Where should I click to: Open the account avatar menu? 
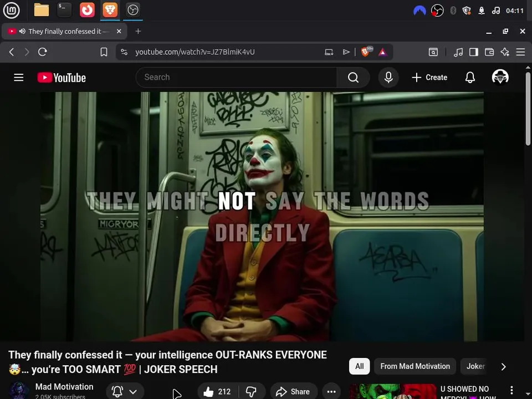[500, 77]
